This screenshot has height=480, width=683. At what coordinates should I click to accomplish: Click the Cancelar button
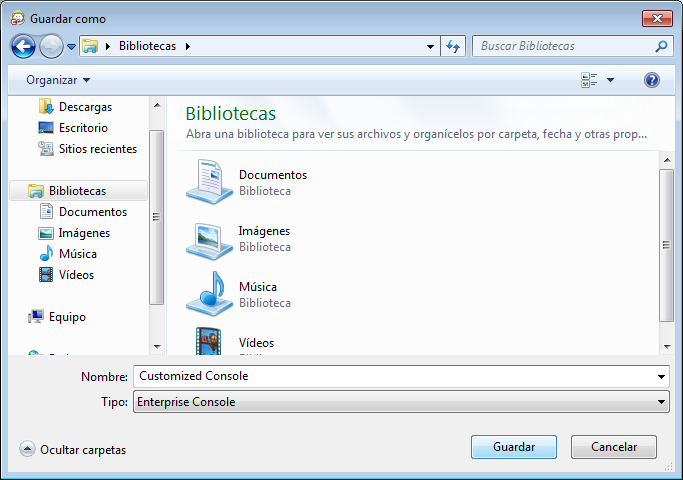614,447
